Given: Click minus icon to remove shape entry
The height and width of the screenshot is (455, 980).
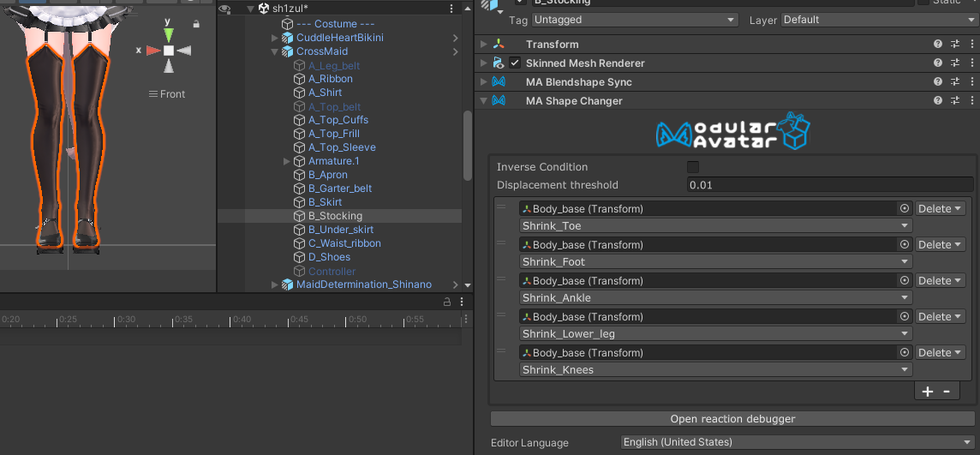Looking at the screenshot, I should pyautogui.click(x=947, y=392).
